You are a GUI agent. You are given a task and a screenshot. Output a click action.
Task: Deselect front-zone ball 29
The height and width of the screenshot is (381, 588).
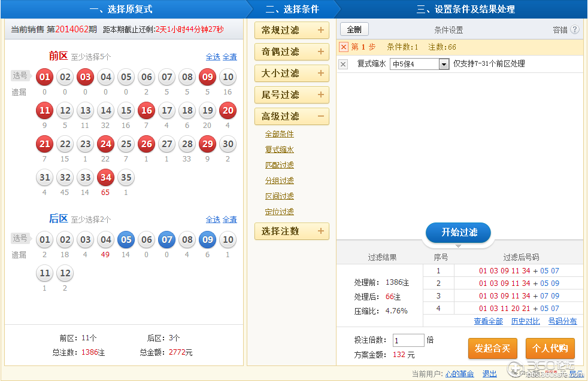207,144
